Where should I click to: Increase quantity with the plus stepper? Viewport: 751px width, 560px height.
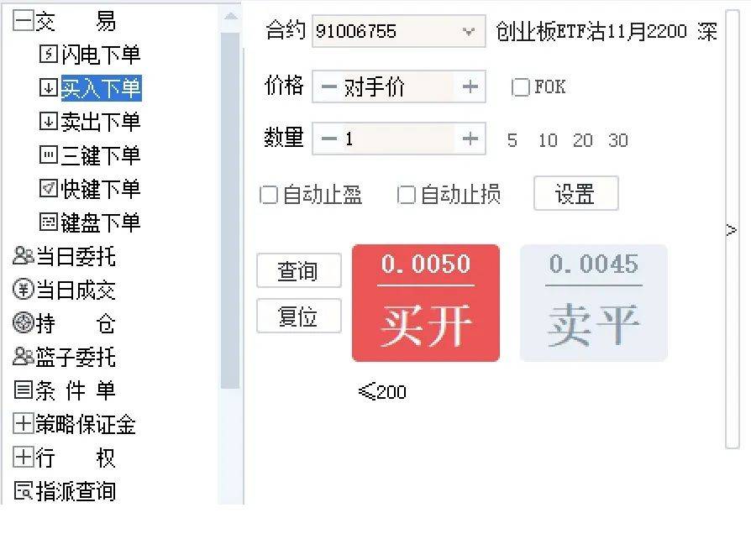pyautogui.click(x=470, y=139)
